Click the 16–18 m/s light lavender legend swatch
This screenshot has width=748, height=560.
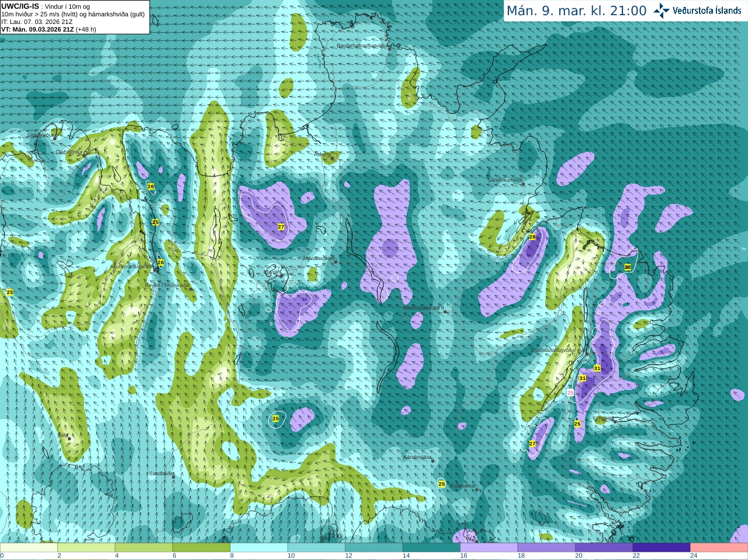pos(489,548)
